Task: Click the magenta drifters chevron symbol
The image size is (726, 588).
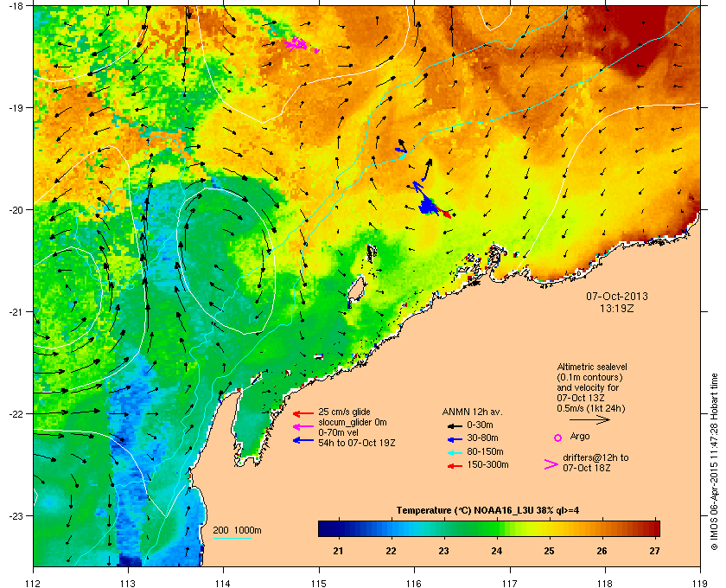Action: click(x=551, y=464)
